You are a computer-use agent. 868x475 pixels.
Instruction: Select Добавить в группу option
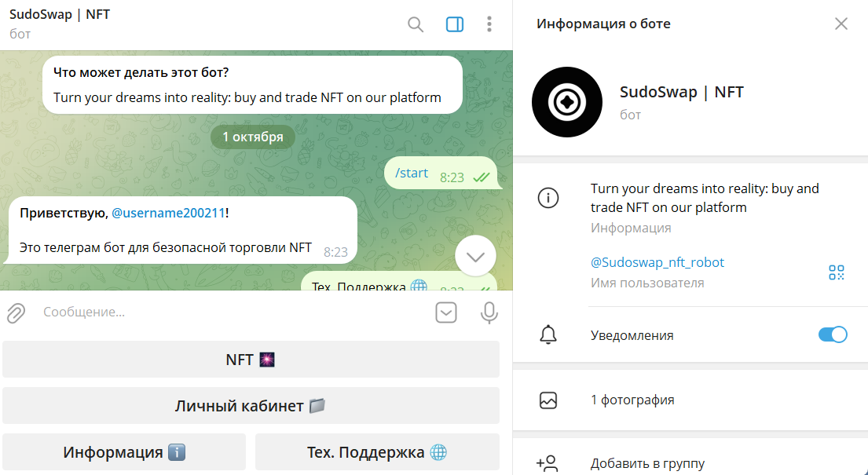click(647, 463)
